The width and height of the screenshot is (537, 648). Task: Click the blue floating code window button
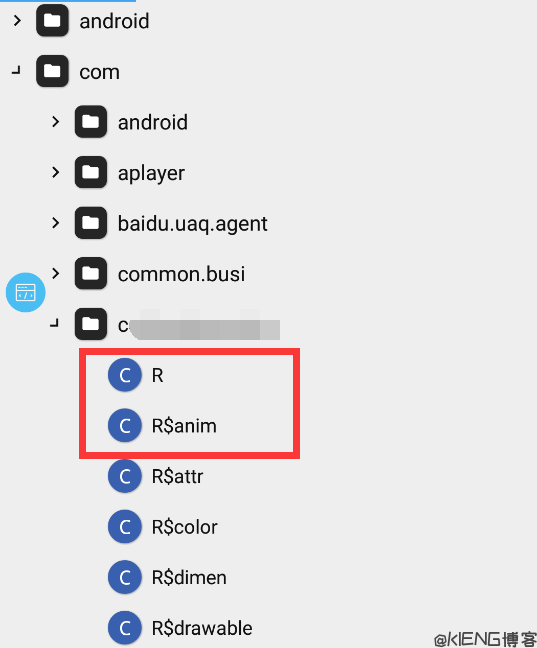pyautogui.click(x=26, y=292)
